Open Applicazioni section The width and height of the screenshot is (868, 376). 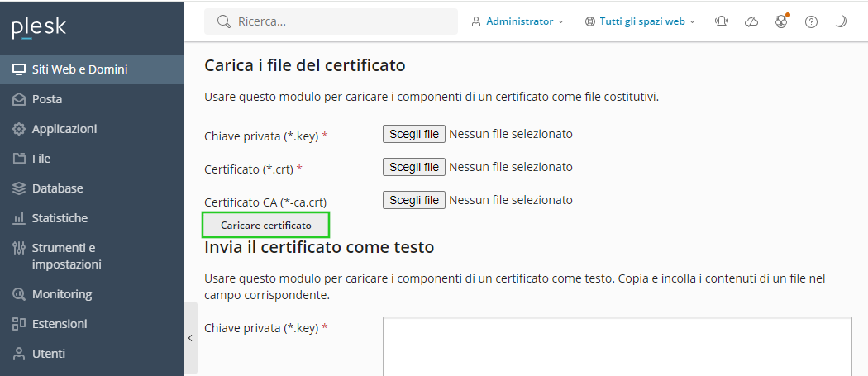[92, 129]
